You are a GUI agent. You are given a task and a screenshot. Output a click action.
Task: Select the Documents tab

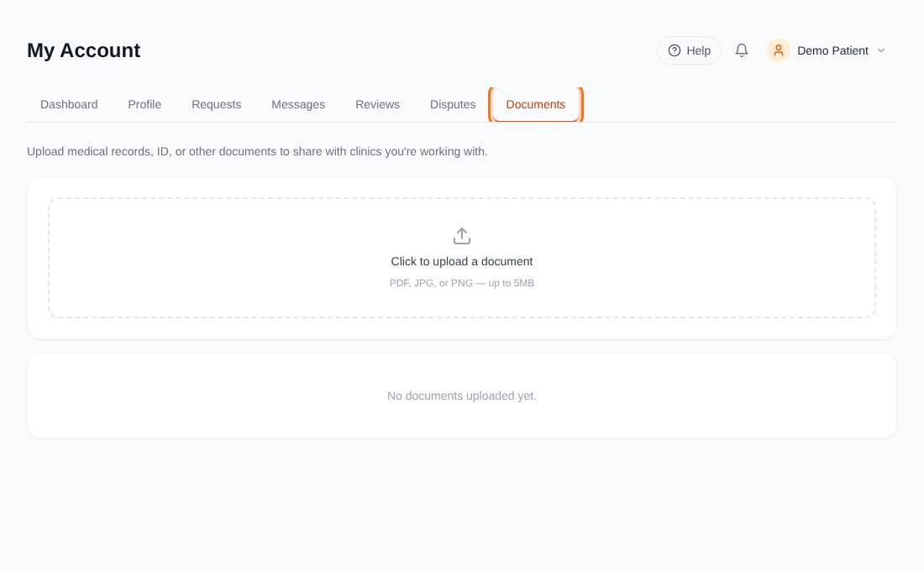535,104
